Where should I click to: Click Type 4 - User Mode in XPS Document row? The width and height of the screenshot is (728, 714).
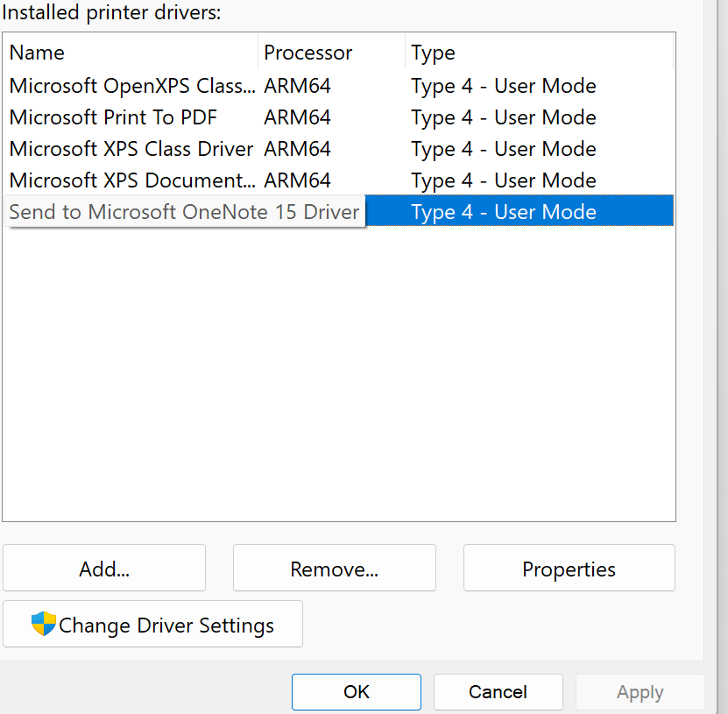(504, 181)
